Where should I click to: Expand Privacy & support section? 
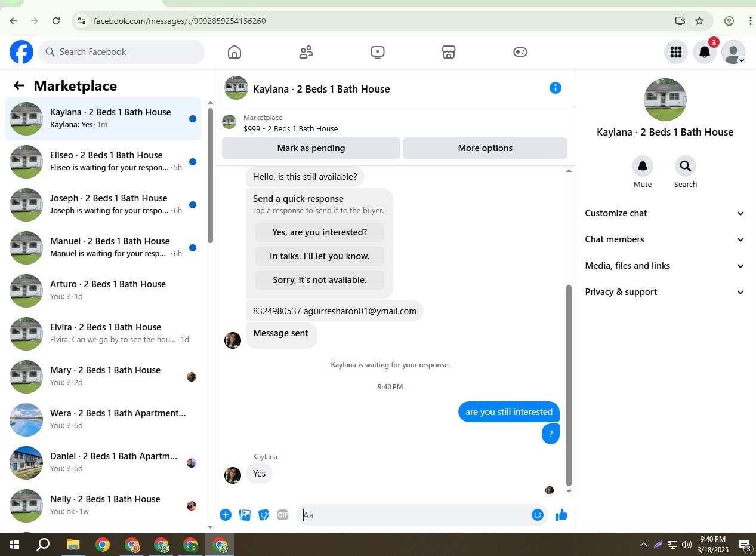point(665,292)
